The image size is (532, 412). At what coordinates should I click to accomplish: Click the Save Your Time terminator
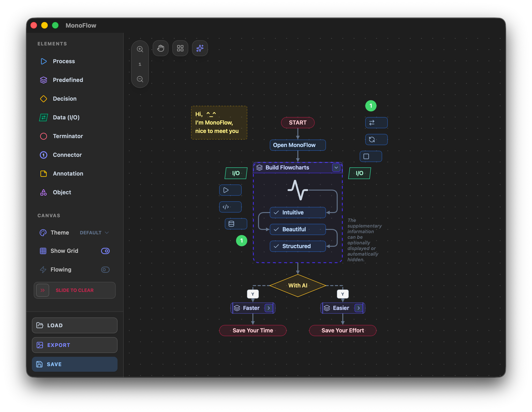click(x=253, y=331)
